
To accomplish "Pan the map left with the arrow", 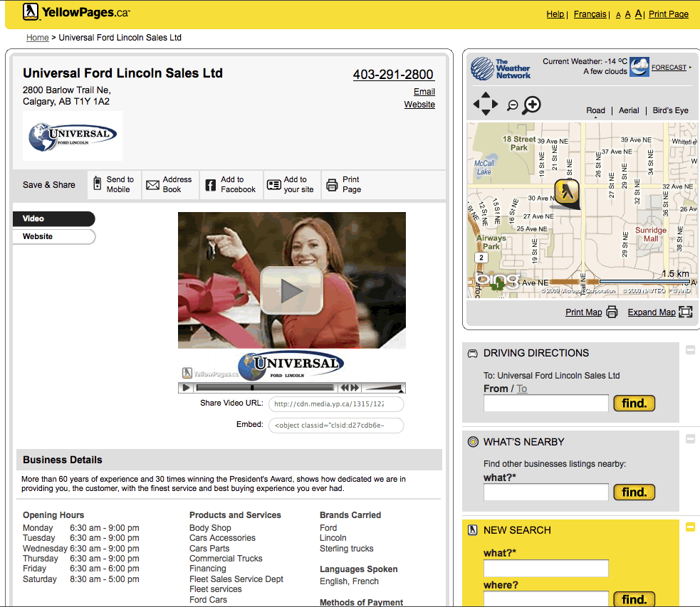I will 476,104.
